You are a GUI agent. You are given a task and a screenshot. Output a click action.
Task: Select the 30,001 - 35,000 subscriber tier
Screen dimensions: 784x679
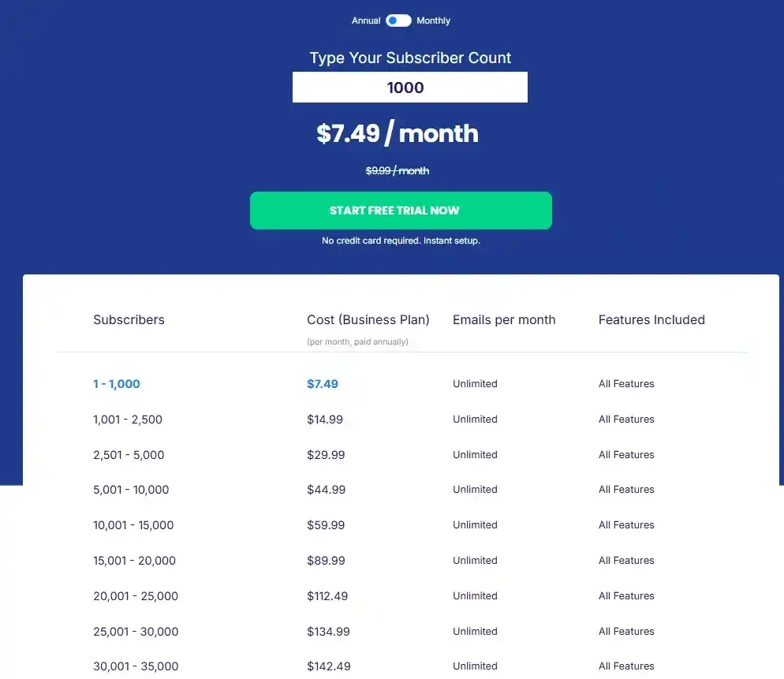click(136, 666)
